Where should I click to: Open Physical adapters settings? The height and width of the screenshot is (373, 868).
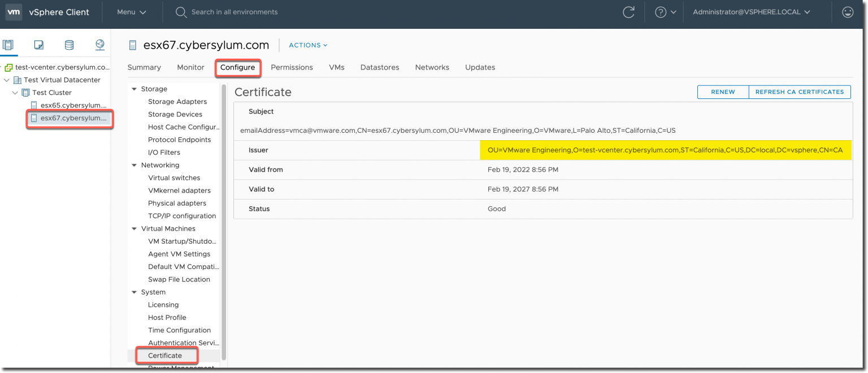(177, 203)
